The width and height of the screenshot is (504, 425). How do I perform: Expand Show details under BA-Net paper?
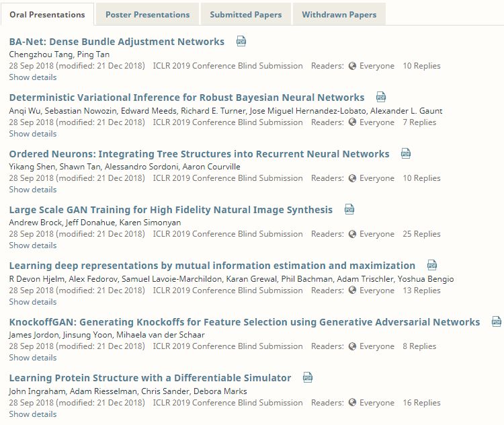(x=33, y=77)
